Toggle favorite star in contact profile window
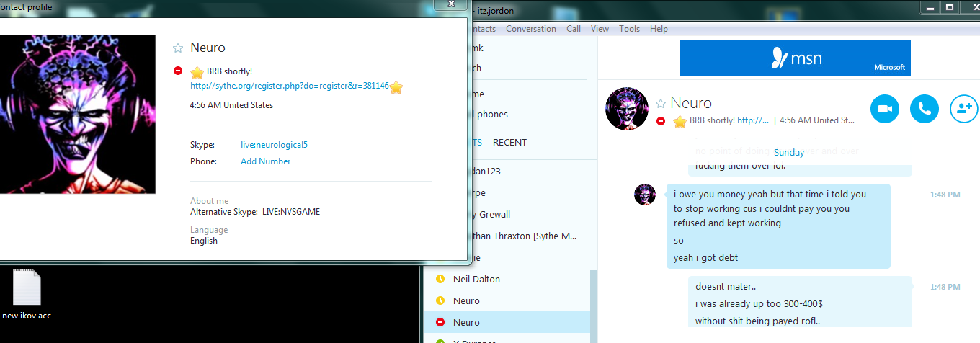The image size is (980, 343). point(178,48)
